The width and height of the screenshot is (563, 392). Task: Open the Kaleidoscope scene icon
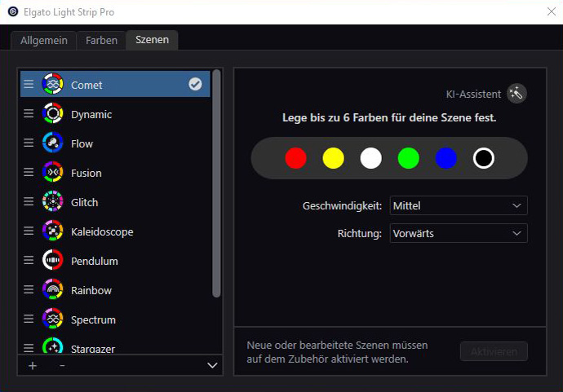coord(53,231)
